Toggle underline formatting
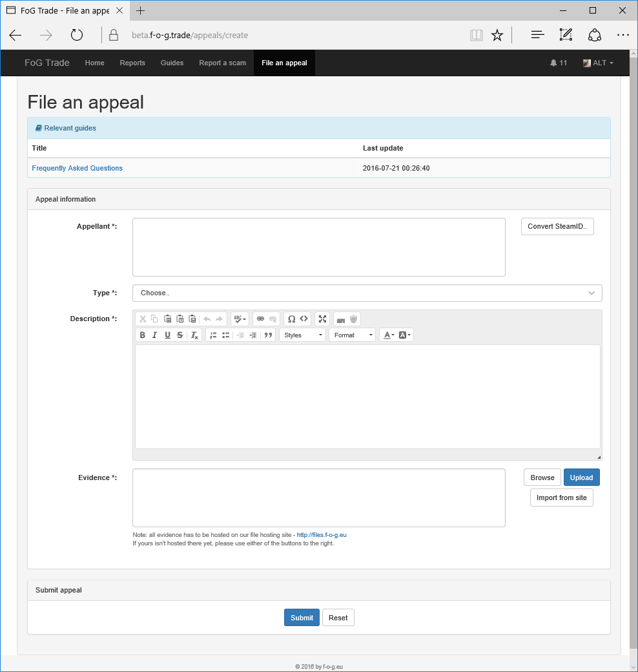 tap(167, 335)
